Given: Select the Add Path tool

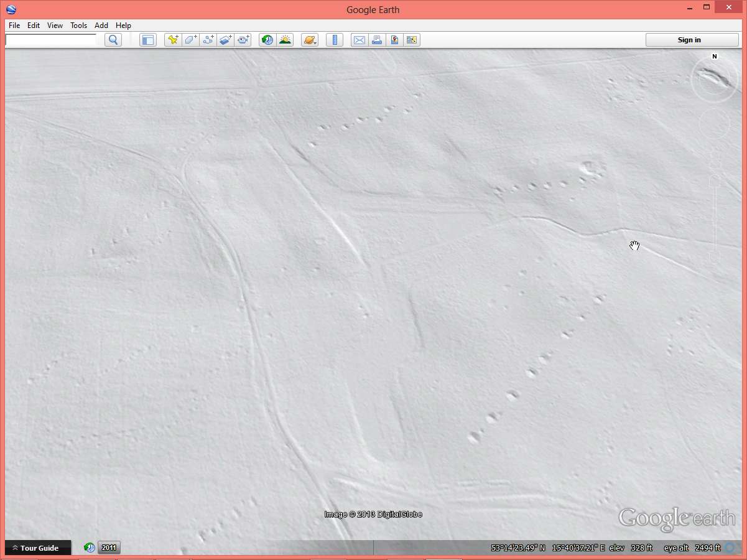Looking at the screenshot, I should pos(208,40).
